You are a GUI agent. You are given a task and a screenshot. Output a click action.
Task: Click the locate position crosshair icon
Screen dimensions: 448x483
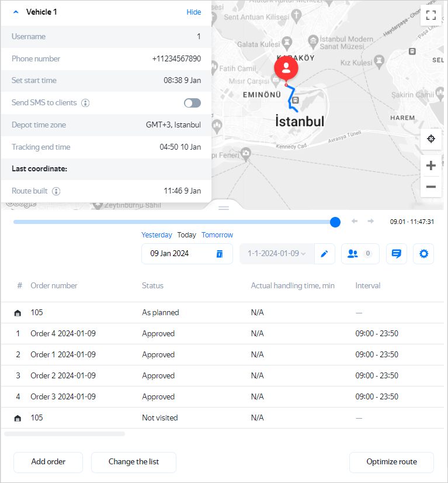[430, 139]
